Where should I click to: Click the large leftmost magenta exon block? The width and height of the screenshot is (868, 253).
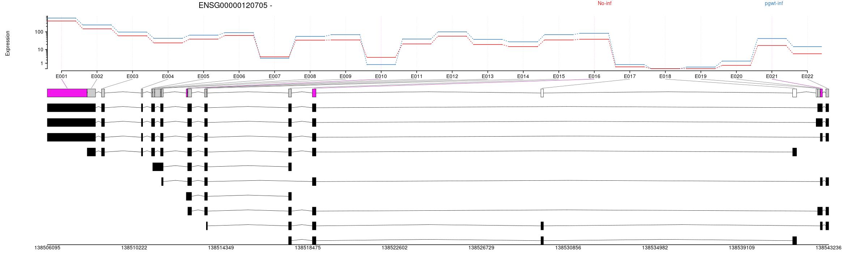[x=67, y=93]
